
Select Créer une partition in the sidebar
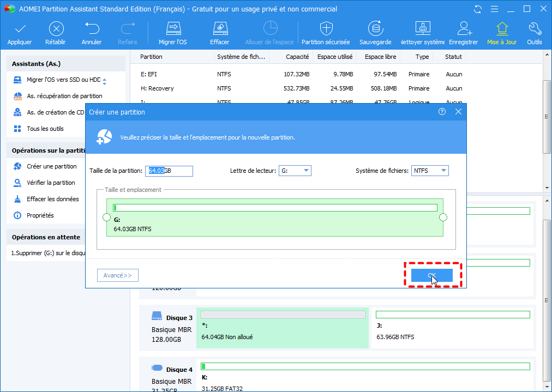pos(45,166)
